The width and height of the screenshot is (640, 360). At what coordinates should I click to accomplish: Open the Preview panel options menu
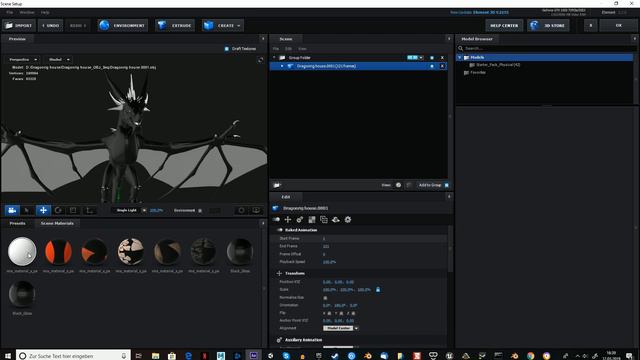[x=263, y=39]
